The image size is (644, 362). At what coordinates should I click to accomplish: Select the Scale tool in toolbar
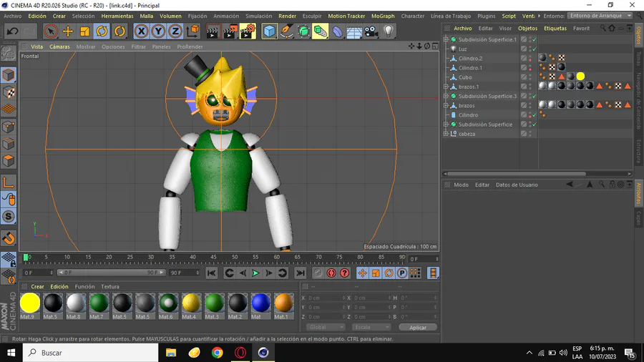[84, 31]
